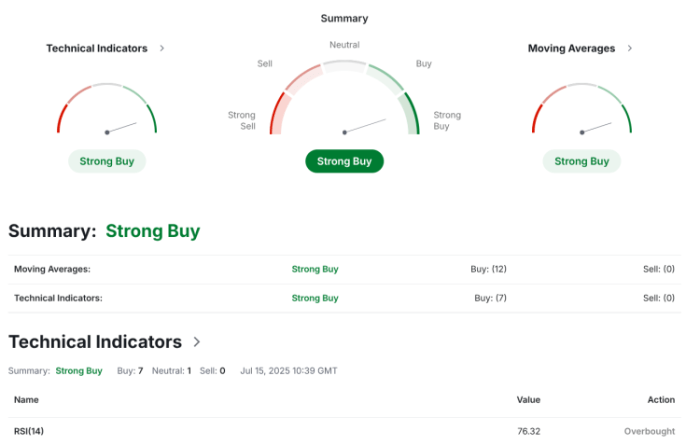
Task: Click the Action column header
Action: [661, 400]
